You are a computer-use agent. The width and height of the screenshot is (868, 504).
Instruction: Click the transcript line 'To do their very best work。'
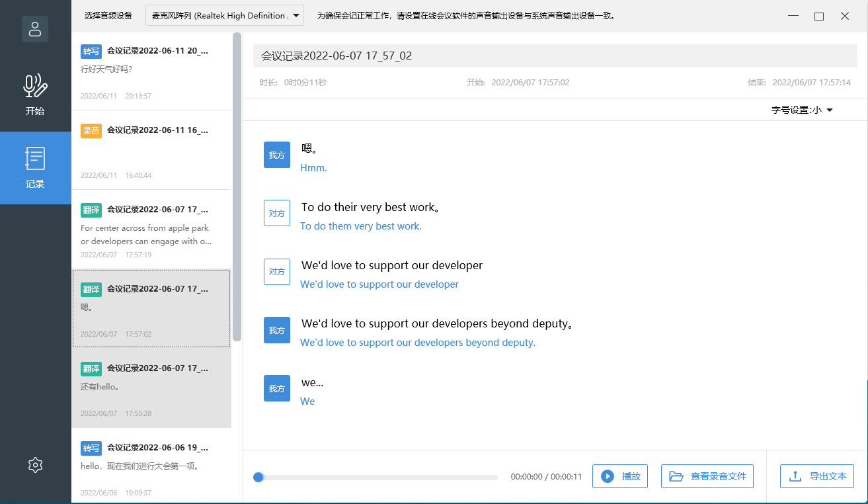click(x=371, y=207)
